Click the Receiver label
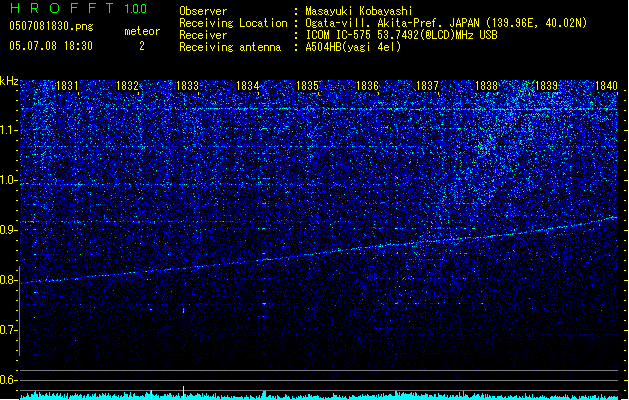Image resolution: width=629 pixels, height=400 pixels. click(203, 35)
